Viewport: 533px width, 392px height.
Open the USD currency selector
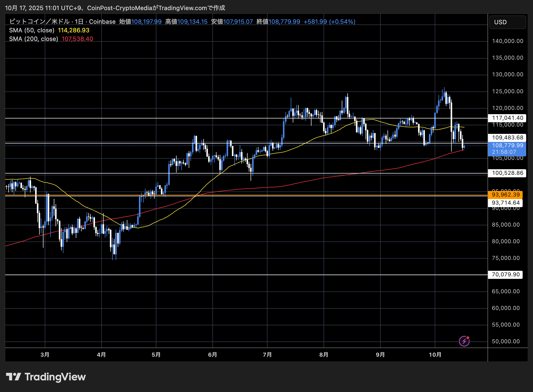(507, 22)
